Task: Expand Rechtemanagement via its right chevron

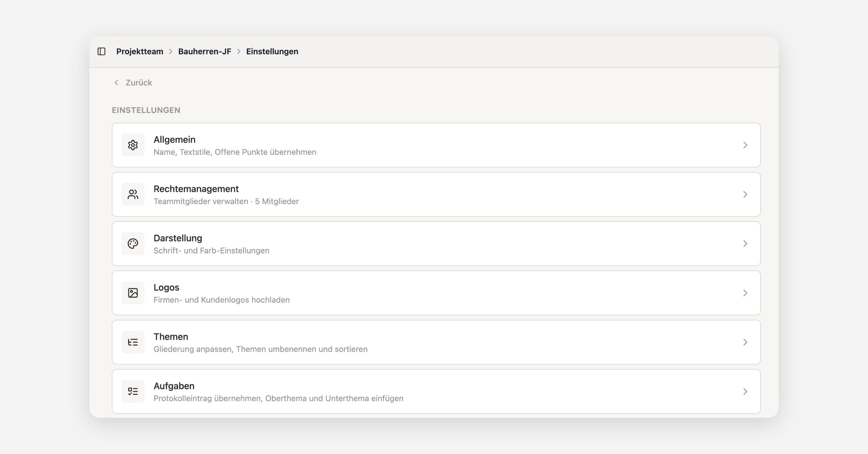Action: (745, 194)
